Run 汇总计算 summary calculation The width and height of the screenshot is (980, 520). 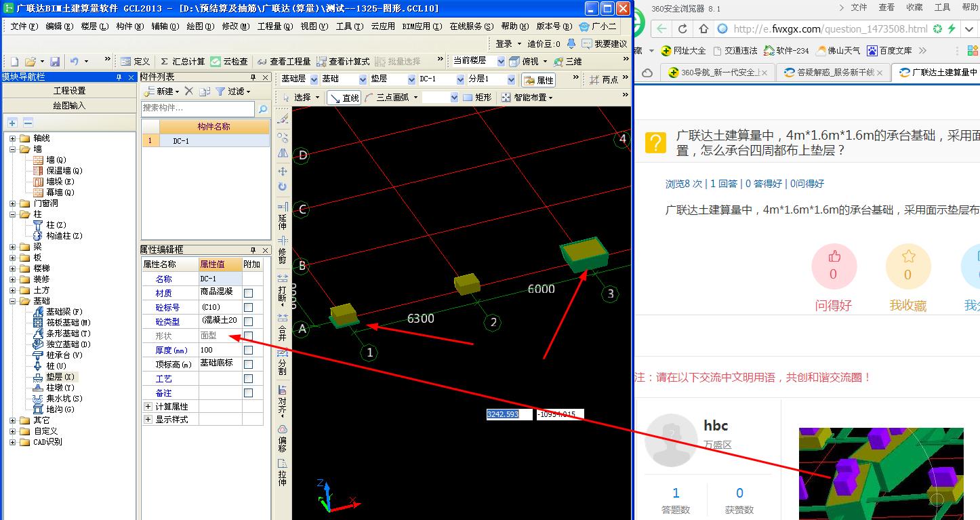pos(182,61)
